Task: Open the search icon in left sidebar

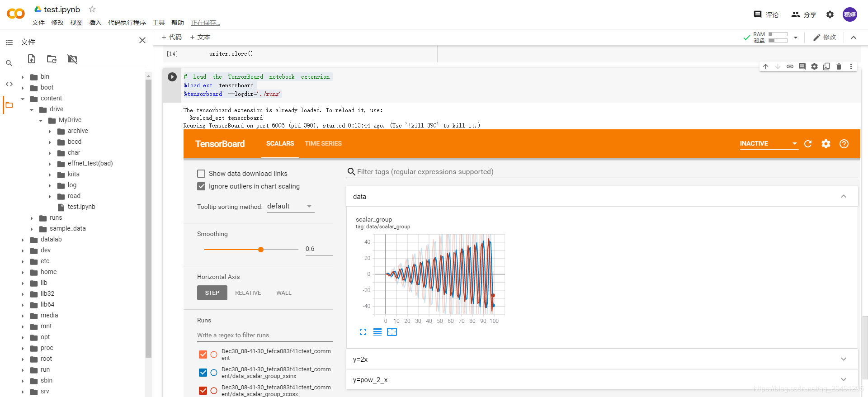Action: point(9,63)
